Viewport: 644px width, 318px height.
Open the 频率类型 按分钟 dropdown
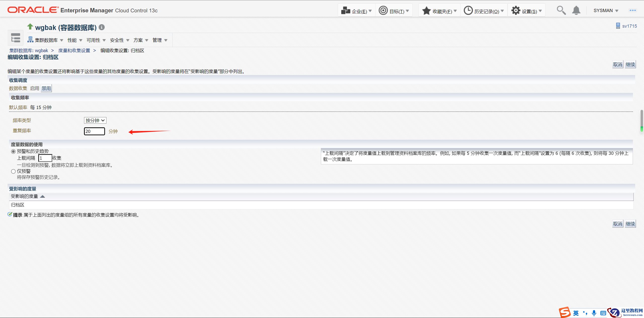point(95,120)
